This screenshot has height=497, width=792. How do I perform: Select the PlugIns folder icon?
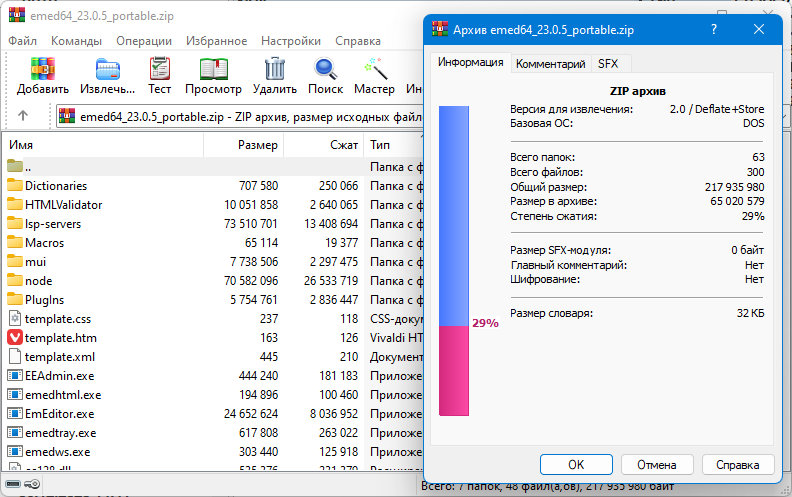pyautogui.click(x=15, y=300)
